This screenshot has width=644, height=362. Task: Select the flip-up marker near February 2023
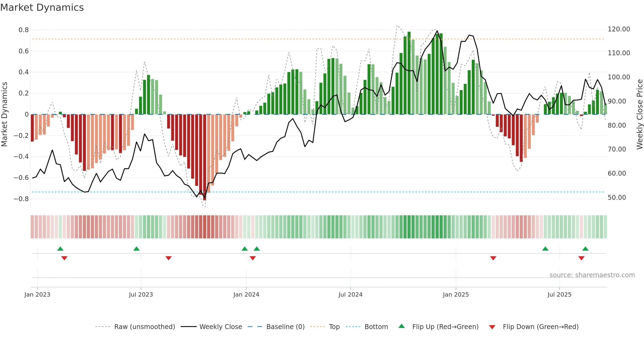coord(60,249)
